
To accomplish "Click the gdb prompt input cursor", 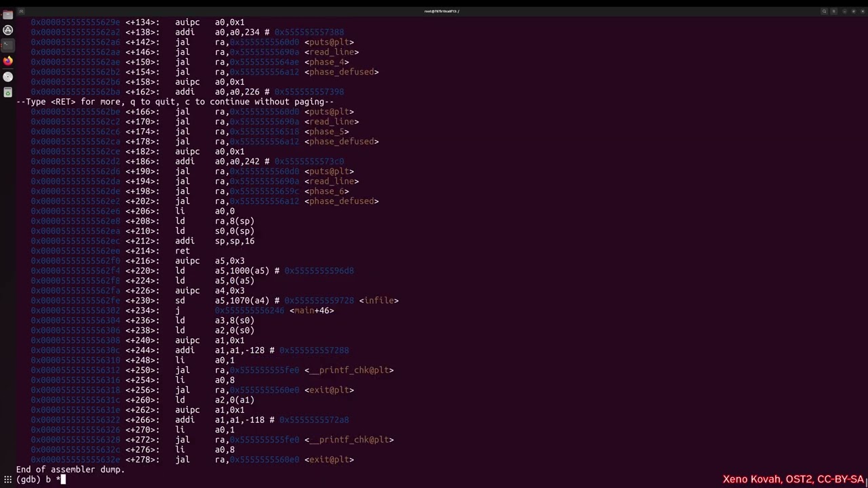I will 63,479.
